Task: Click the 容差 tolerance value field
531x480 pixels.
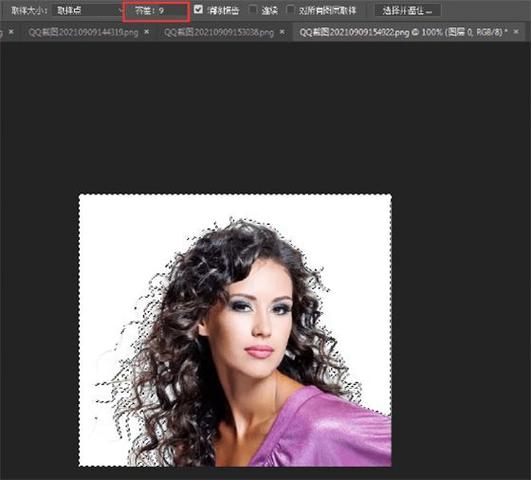Action: click(156, 11)
